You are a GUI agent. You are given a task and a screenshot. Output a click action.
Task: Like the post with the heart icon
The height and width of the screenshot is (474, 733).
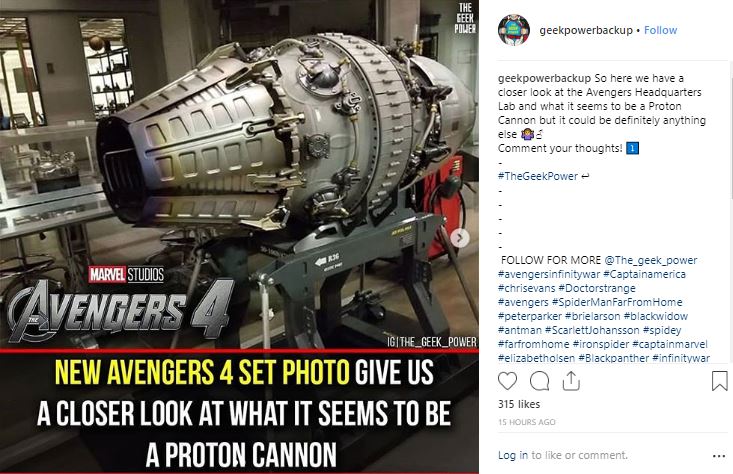click(507, 381)
